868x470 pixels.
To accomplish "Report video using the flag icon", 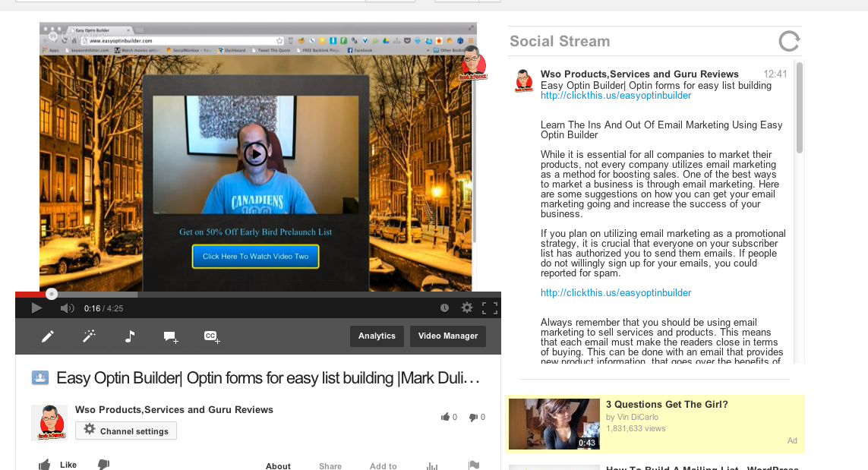I will click(474, 465).
